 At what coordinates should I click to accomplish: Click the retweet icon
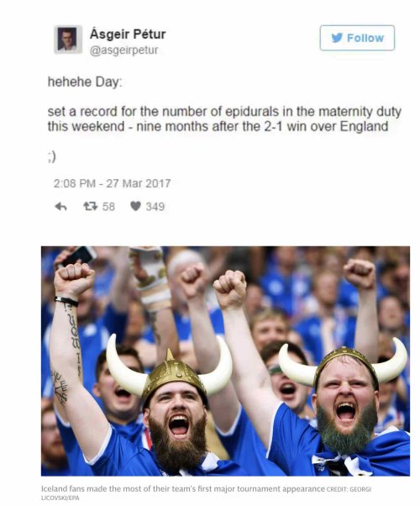(91, 206)
